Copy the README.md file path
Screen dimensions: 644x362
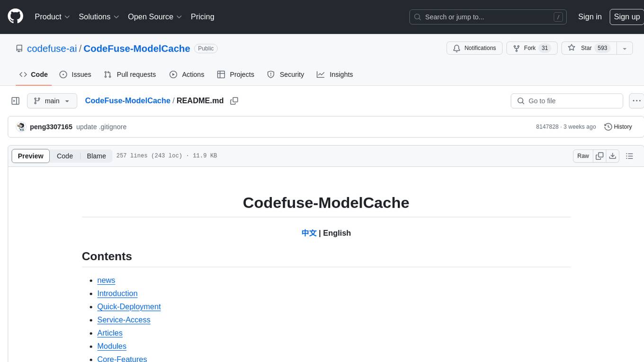(234, 101)
